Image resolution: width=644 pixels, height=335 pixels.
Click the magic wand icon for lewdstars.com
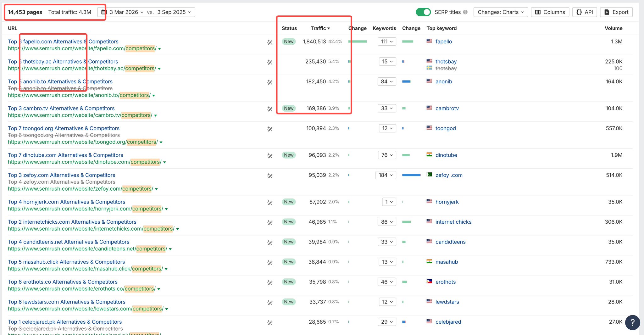270,303
